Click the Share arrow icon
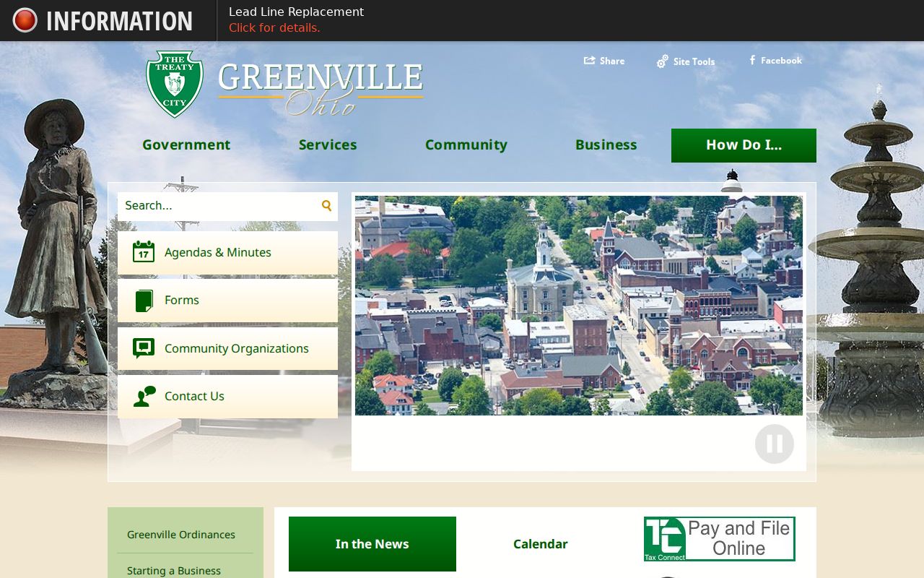The image size is (924, 578). [589, 61]
